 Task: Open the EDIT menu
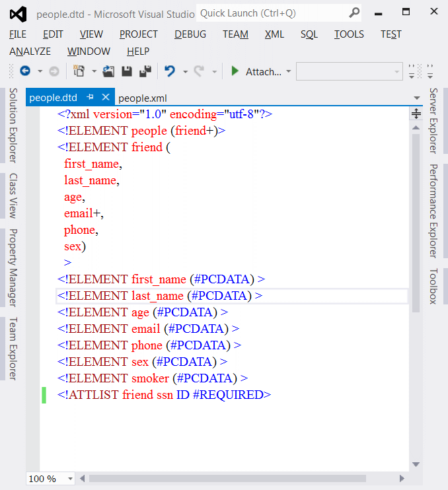click(x=53, y=34)
